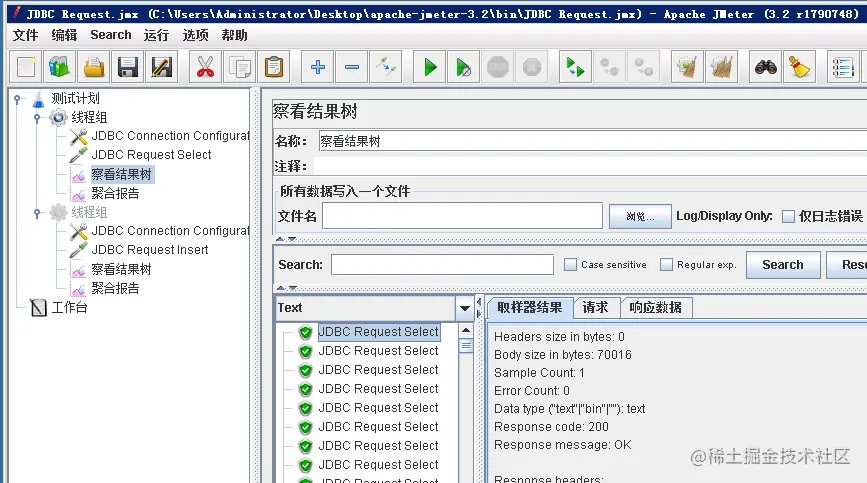Click the Remote stop all icon
Viewport: 867px width, 483px height.
coord(609,67)
